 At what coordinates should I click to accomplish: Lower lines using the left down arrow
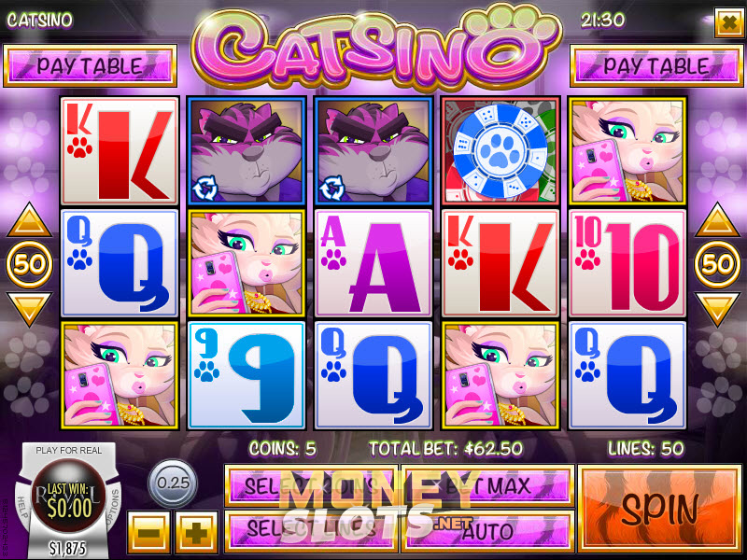29,309
